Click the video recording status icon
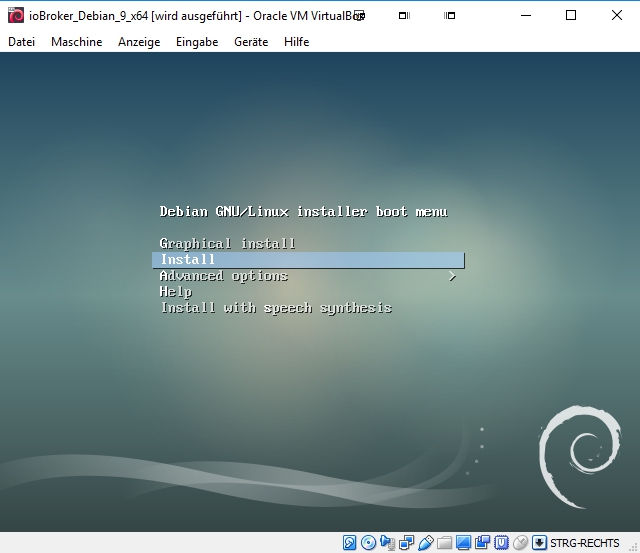This screenshot has width=640, height=553. coord(482,543)
